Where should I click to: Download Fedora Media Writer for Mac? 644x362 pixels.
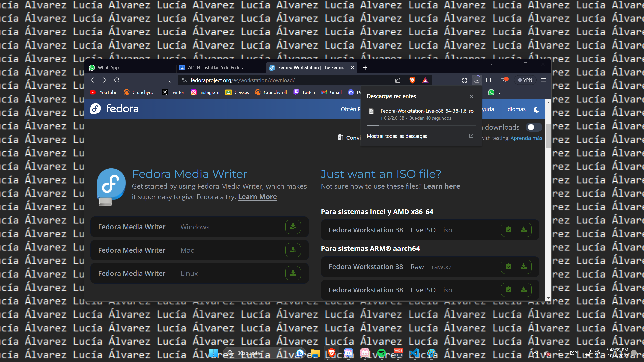coord(293,250)
